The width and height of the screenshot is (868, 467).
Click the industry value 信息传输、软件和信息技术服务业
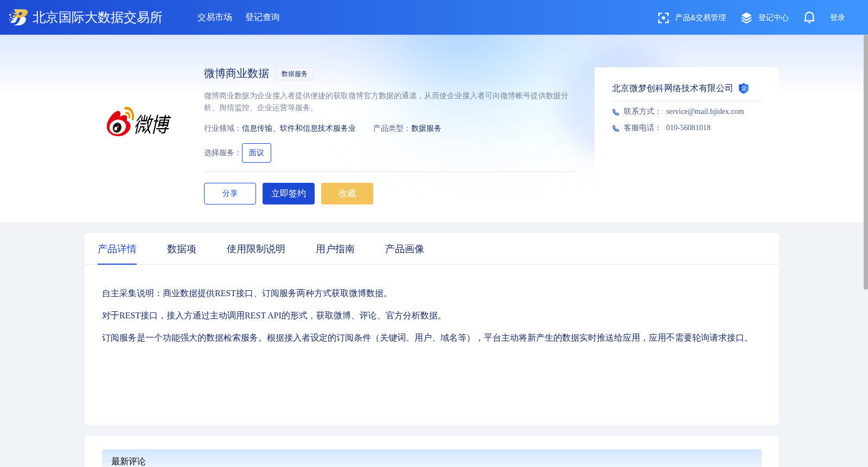299,129
